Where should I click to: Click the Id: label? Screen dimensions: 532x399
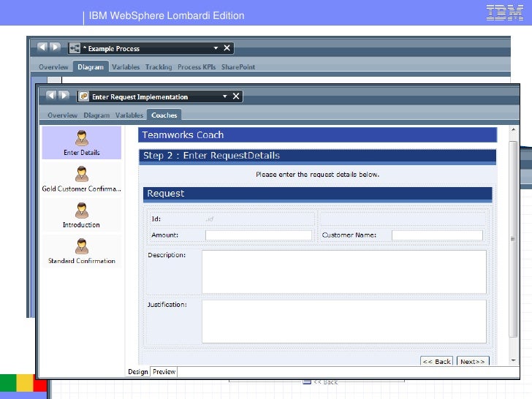pos(156,219)
